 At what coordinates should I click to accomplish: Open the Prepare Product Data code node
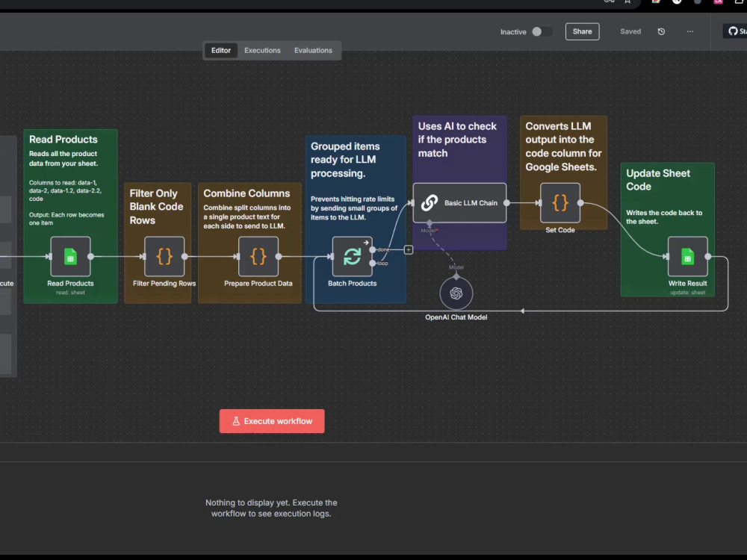click(x=258, y=256)
